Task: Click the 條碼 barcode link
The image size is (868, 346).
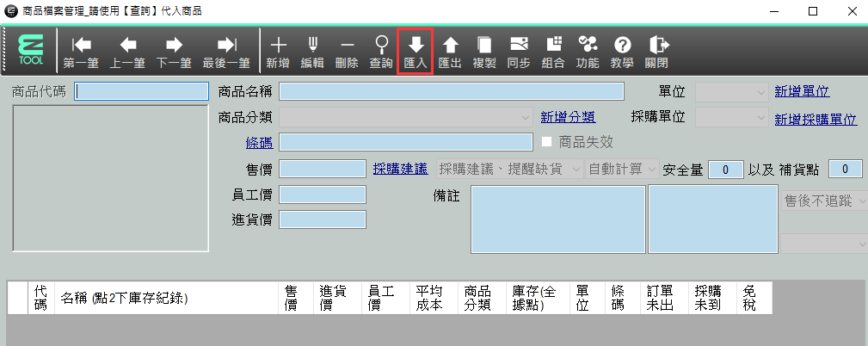Action: (259, 143)
